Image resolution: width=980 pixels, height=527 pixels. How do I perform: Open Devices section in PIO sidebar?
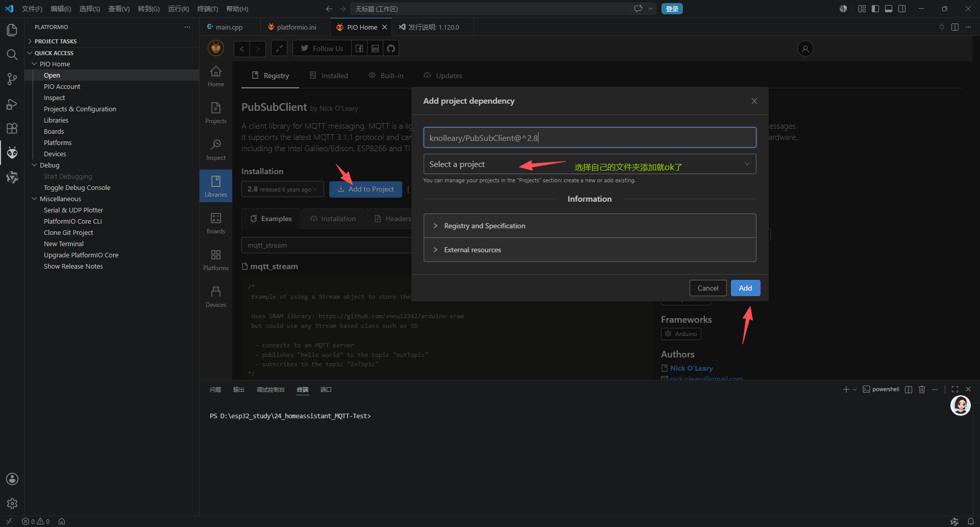pyautogui.click(x=216, y=297)
